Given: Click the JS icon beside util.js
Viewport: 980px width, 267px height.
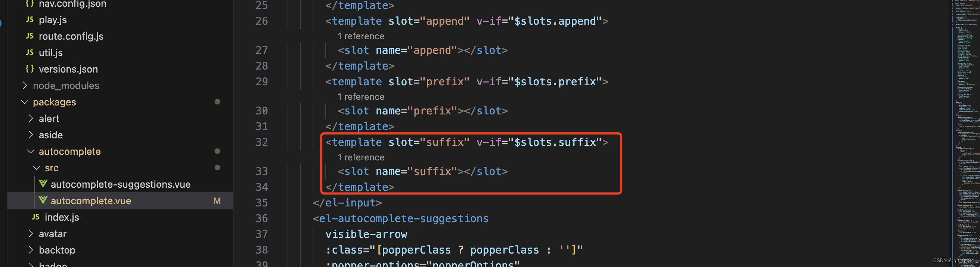Looking at the screenshot, I should (x=30, y=53).
